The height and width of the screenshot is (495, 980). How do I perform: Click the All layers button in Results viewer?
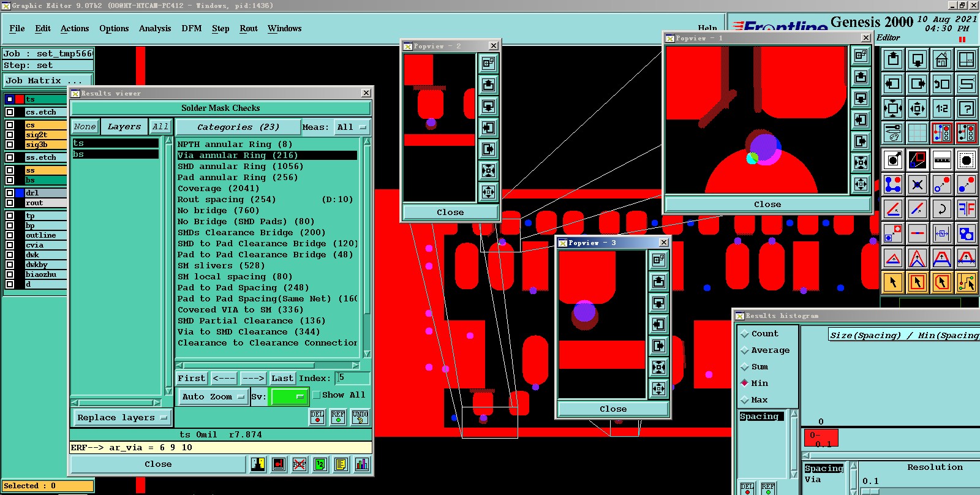point(160,127)
